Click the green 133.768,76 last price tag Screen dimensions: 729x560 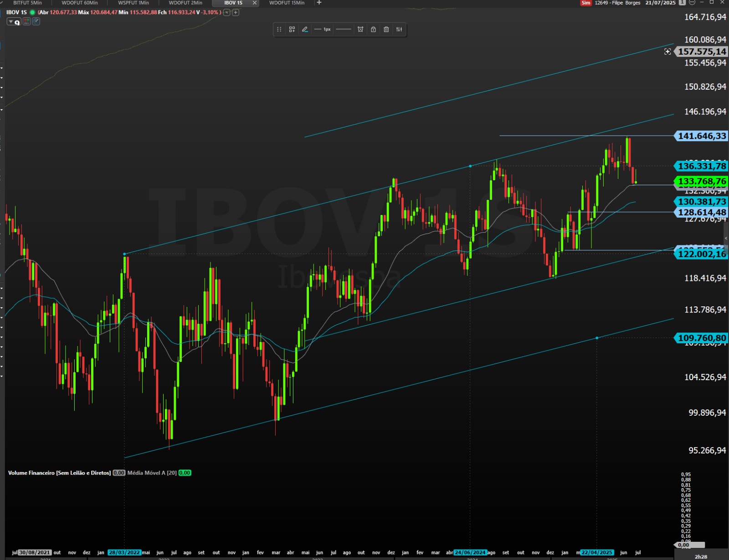point(702,181)
